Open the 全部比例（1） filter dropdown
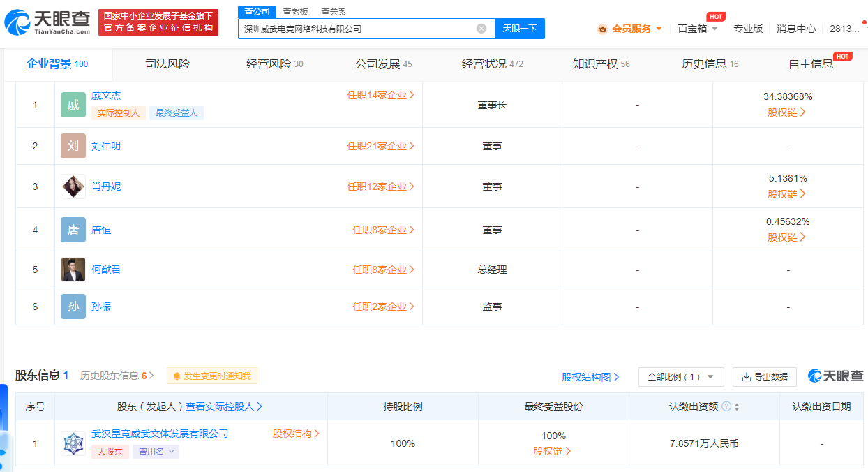This screenshot has width=868, height=472. point(681,377)
